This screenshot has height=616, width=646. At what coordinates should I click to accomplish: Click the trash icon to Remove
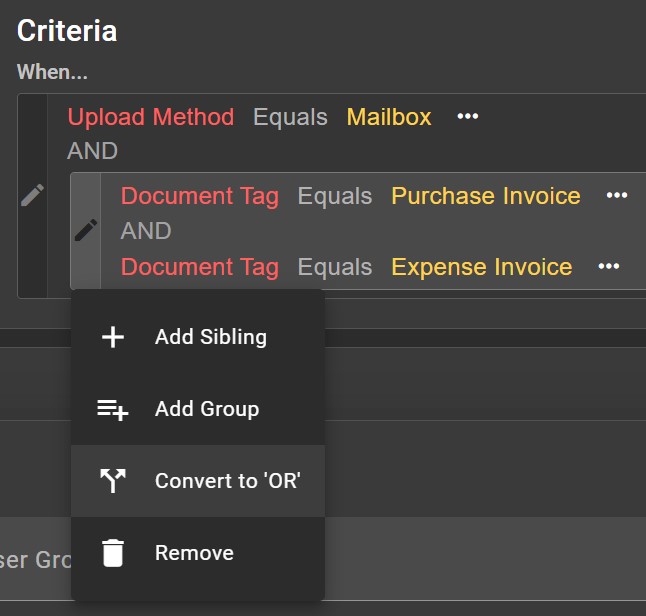pos(113,553)
